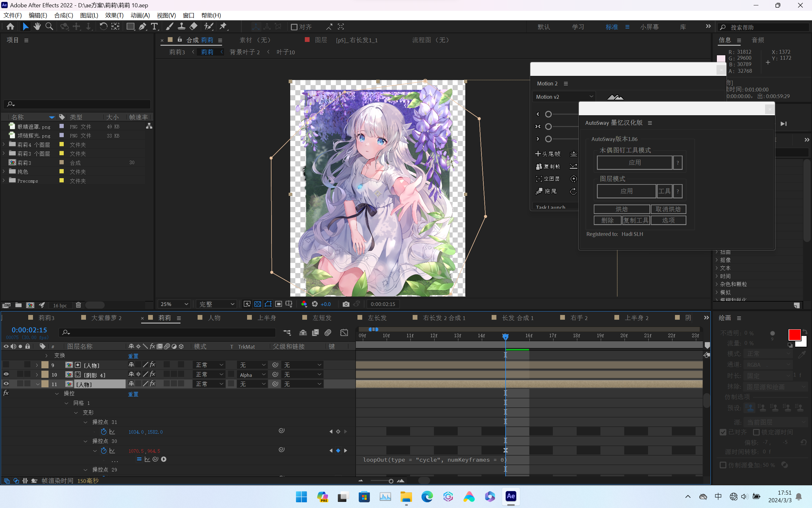Expand the 抠像 effects category
The width and height of the screenshot is (812, 508).
[717, 260]
